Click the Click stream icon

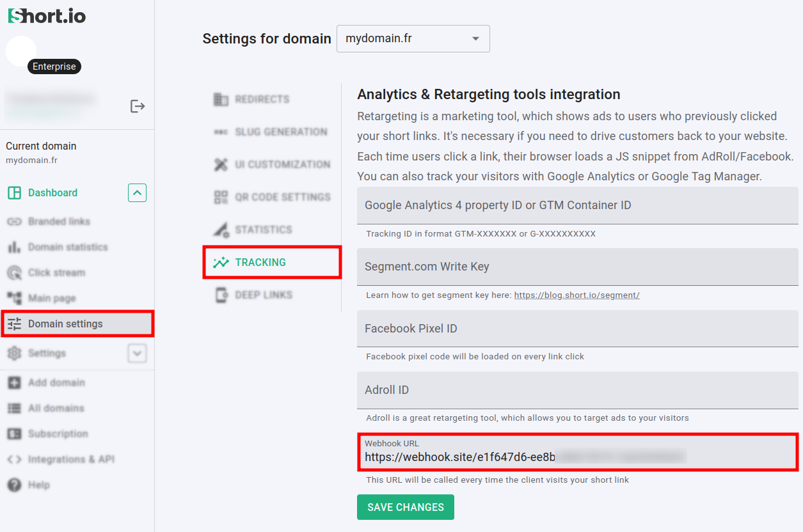(x=14, y=273)
